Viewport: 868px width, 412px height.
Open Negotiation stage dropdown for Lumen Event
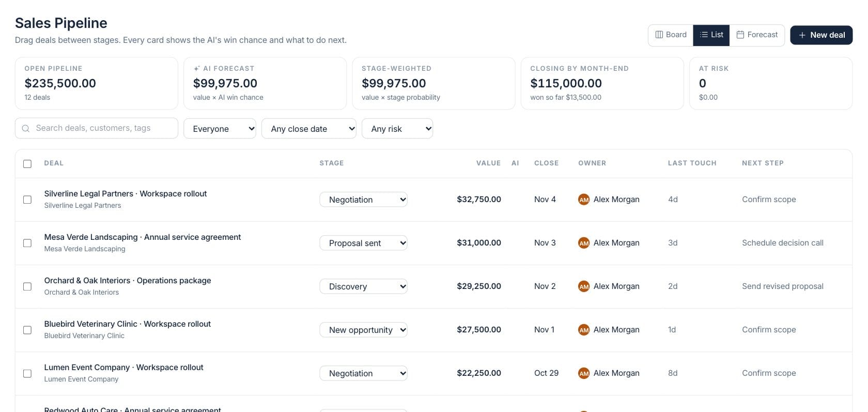coord(364,373)
